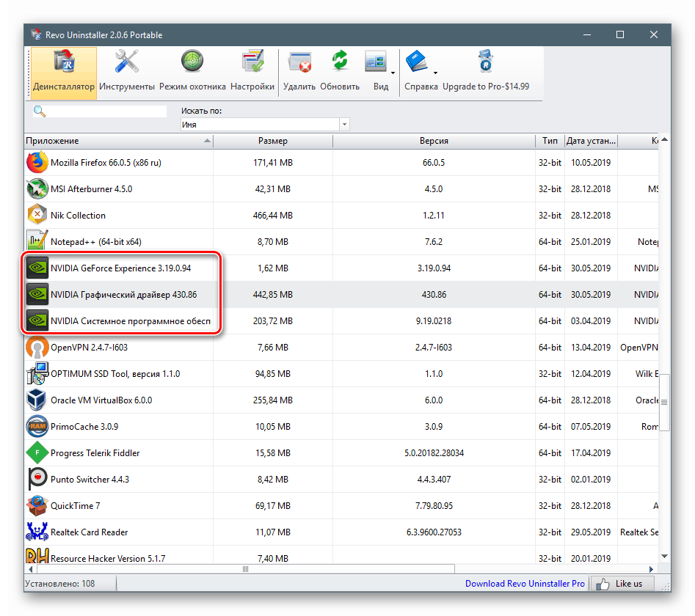This screenshot has height=616, width=695.
Task: Click size cell 442,85 MB
Action: pos(273,295)
